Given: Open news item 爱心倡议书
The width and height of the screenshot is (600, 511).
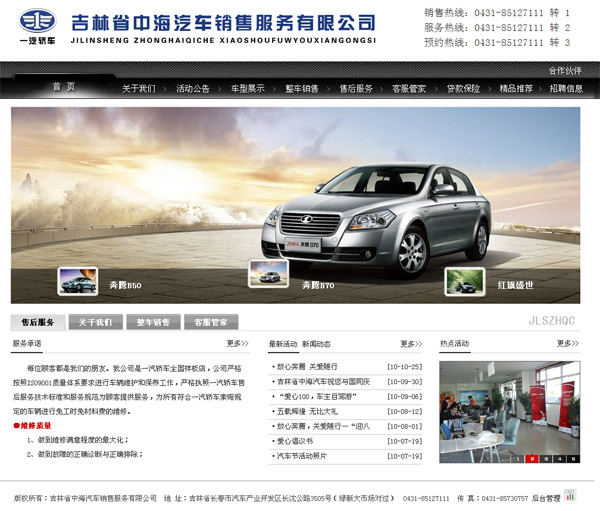Looking at the screenshot, I should [295, 441].
